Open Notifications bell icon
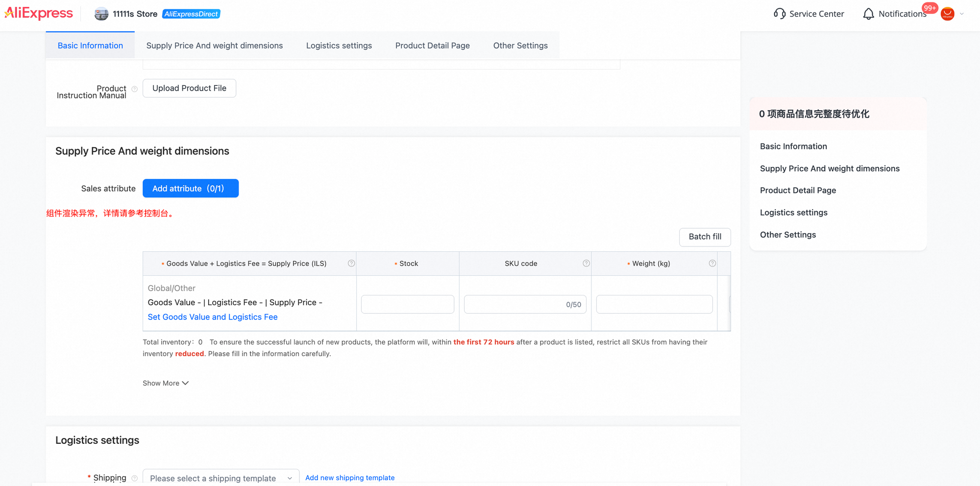The image size is (980, 486). coord(868,14)
